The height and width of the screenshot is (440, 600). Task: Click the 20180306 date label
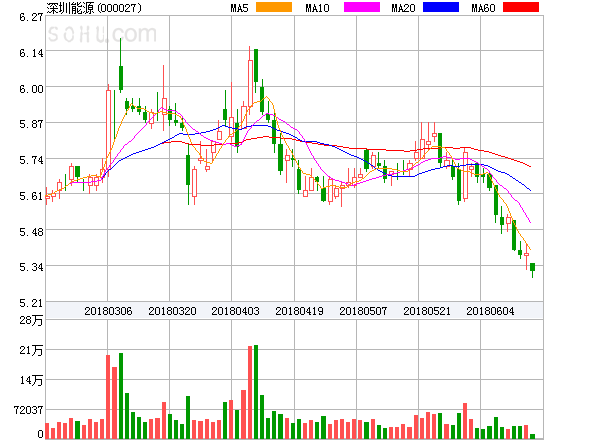(108, 311)
